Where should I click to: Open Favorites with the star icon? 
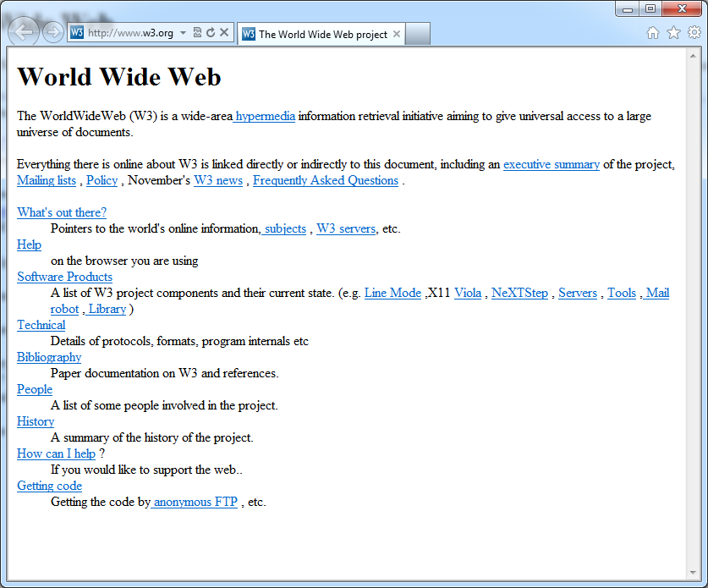pyautogui.click(x=673, y=33)
